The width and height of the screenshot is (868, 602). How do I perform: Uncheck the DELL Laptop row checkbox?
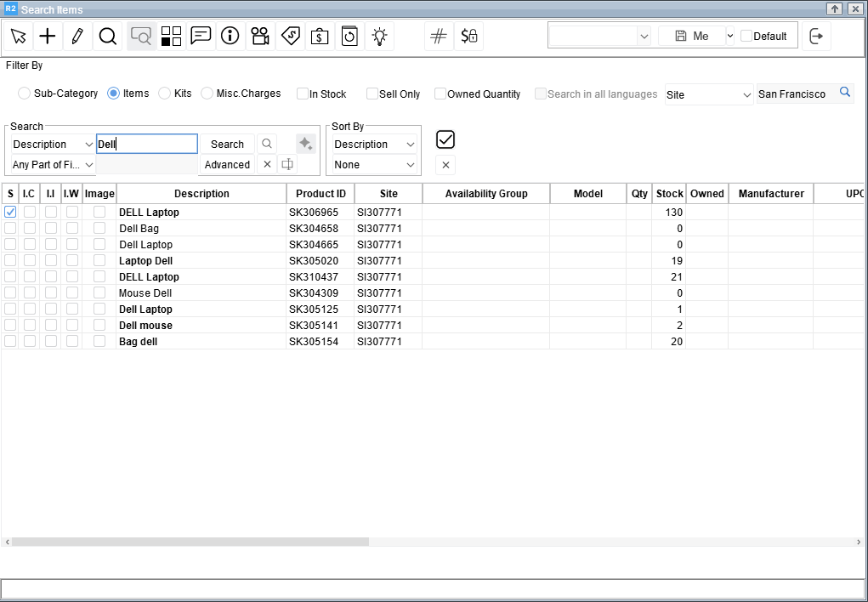[x=10, y=213]
